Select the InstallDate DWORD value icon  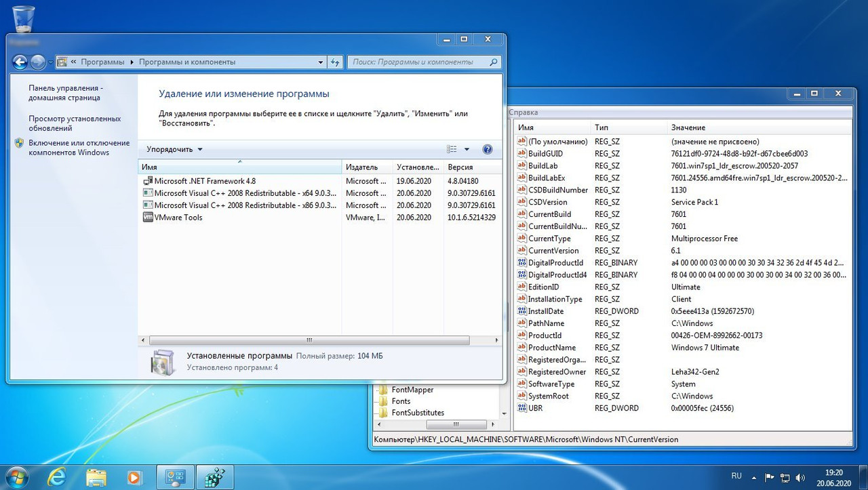pyautogui.click(x=521, y=311)
